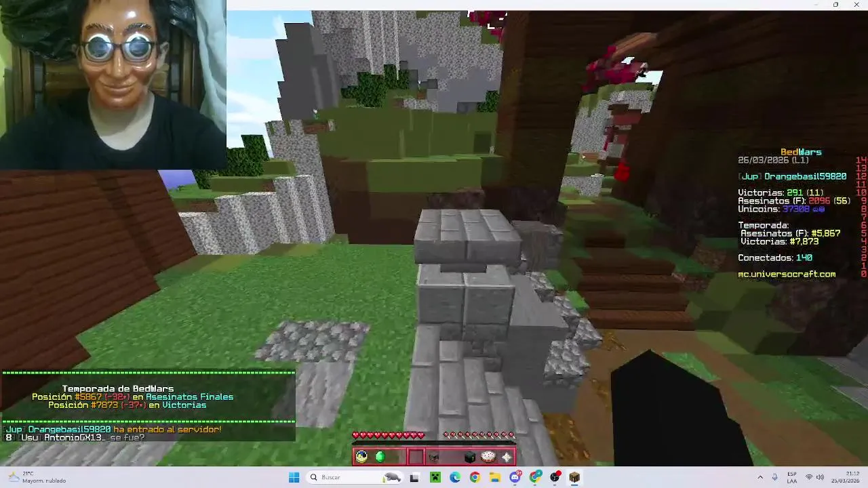This screenshot has width=868, height=488.
Task: Click the mc.universocraft.com server address
Action: pos(787,274)
